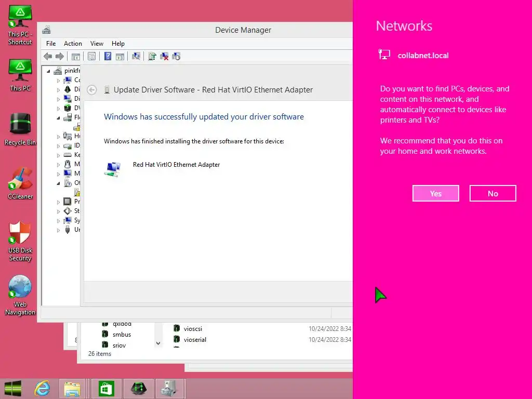Select the warning device under Other devices
This screenshot has width=532, height=399.
(77, 193)
